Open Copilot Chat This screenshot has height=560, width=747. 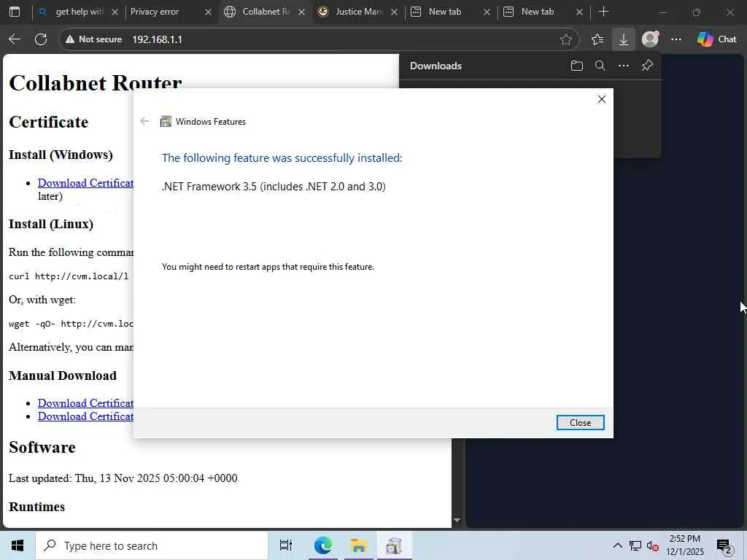716,39
